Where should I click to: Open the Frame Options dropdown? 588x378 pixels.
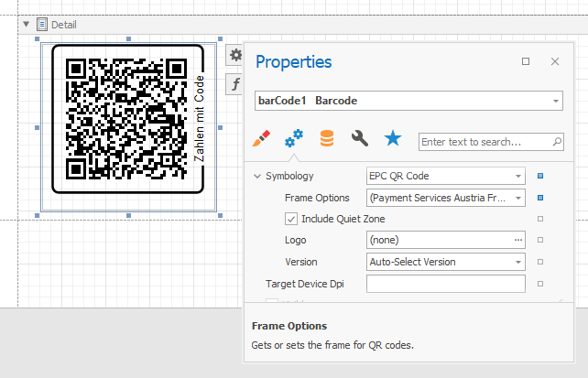[518, 198]
